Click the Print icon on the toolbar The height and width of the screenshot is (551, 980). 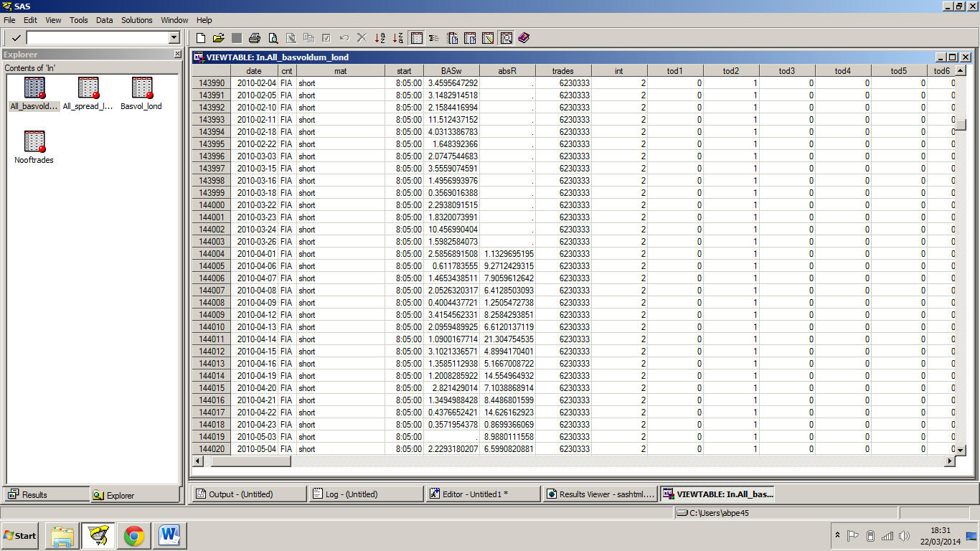pyautogui.click(x=255, y=37)
